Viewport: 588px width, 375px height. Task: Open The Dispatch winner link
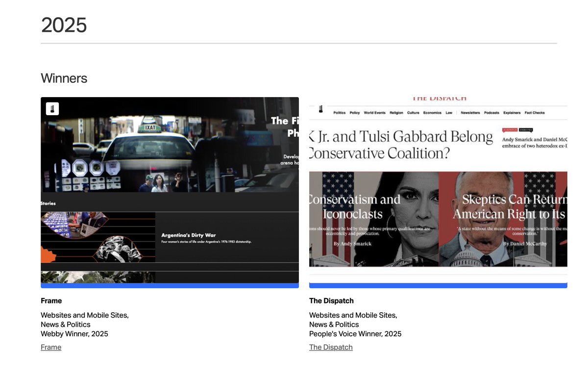330,347
